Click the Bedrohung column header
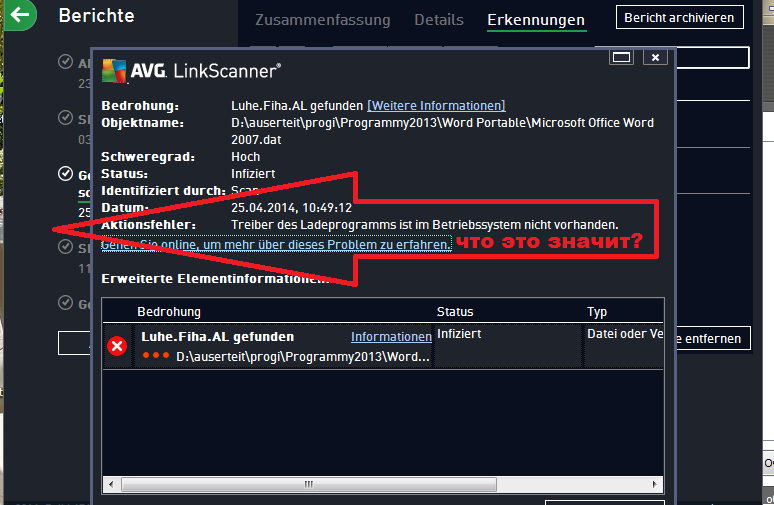 pyautogui.click(x=169, y=311)
